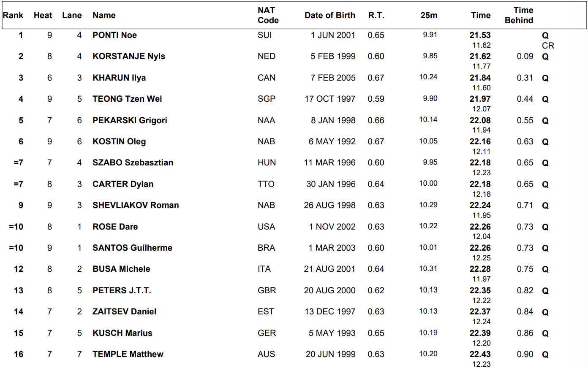Viewport: 588px width, 368px height.
Task: Click the Heat column header
Action: click(x=43, y=15)
